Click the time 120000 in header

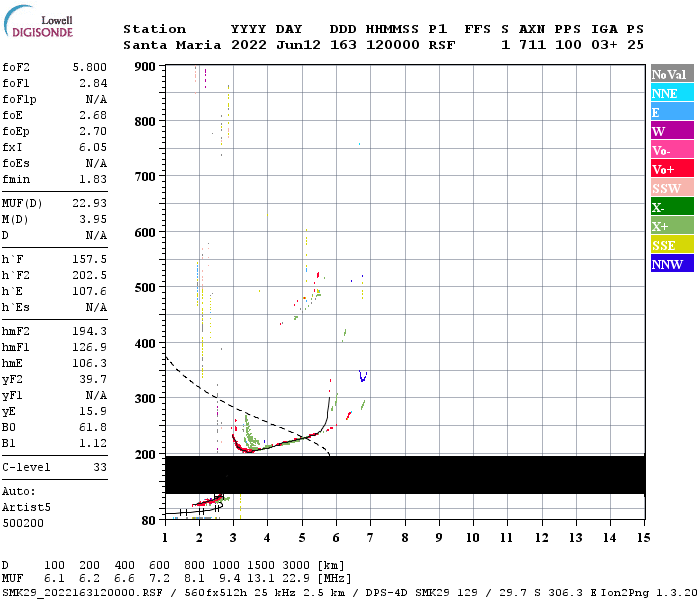pos(392,45)
